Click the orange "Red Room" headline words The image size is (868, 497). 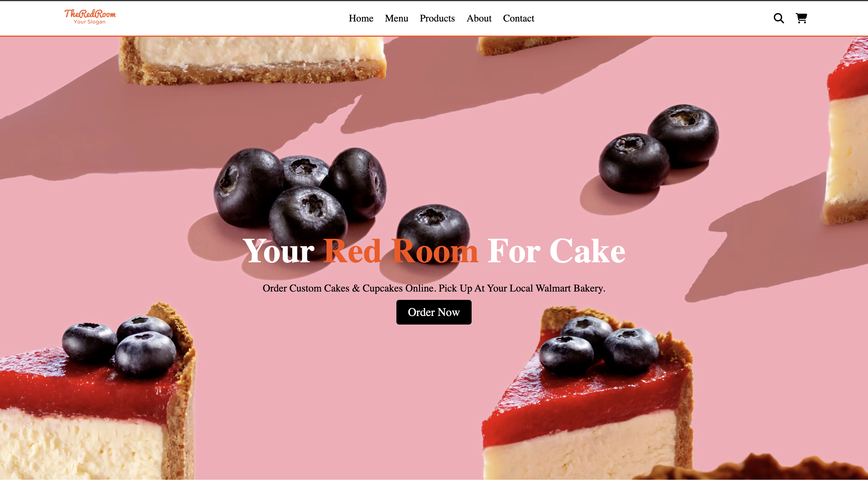[x=400, y=251]
